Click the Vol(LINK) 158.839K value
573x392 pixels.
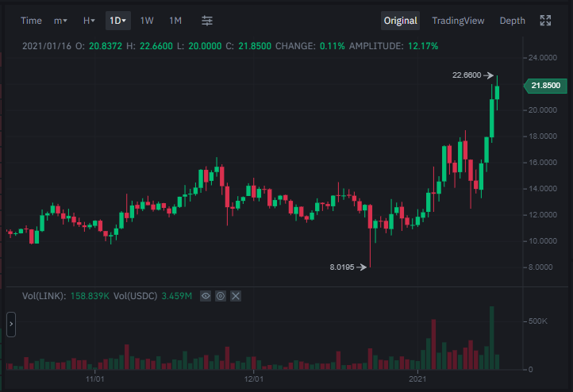pos(90,296)
